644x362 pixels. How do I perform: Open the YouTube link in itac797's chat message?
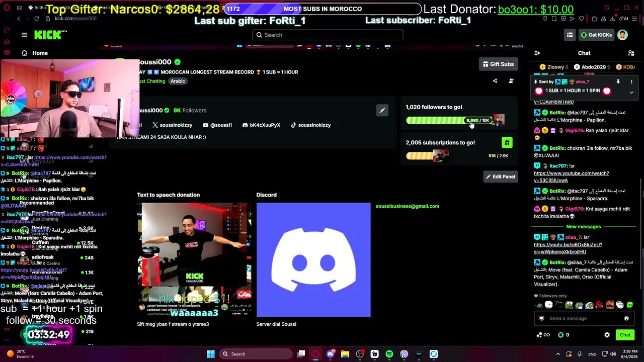(571, 176)
